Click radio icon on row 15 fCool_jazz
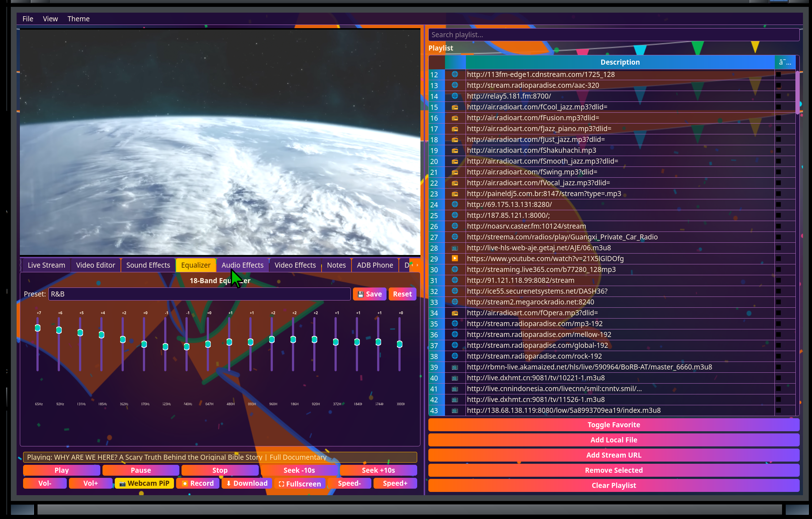The image size is (812, 519). [455, 107]
